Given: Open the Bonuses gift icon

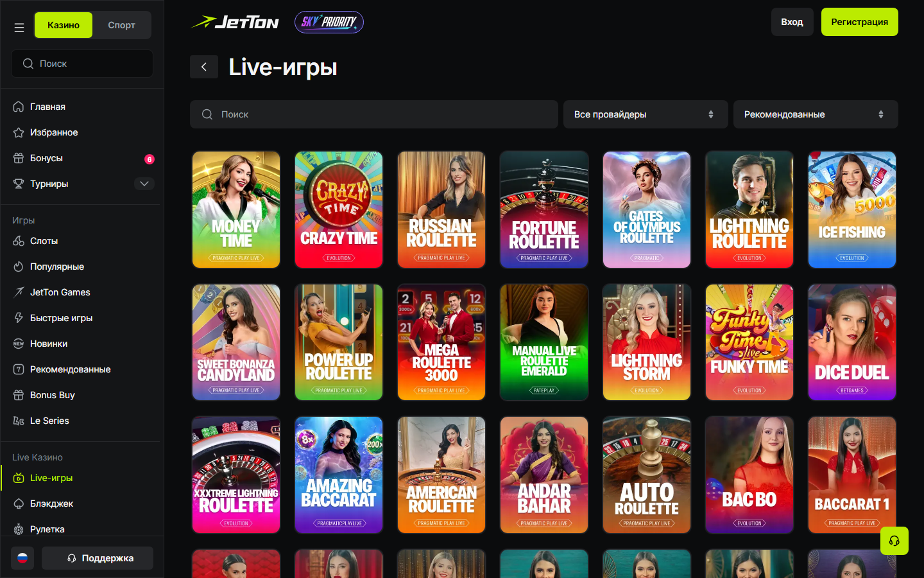Looking at the screenshot, I should click(19, 158).
